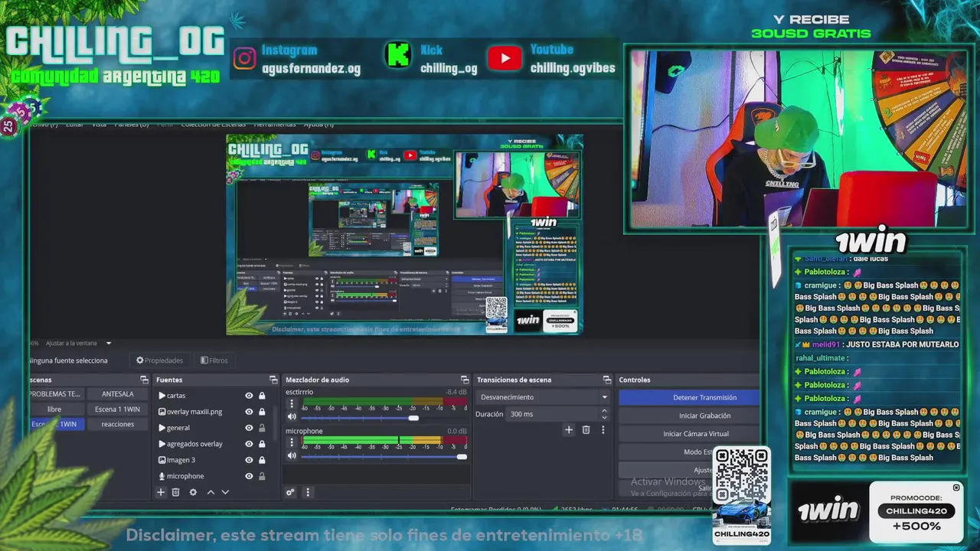Open advanced audio properties gears icon

(290, 492)
